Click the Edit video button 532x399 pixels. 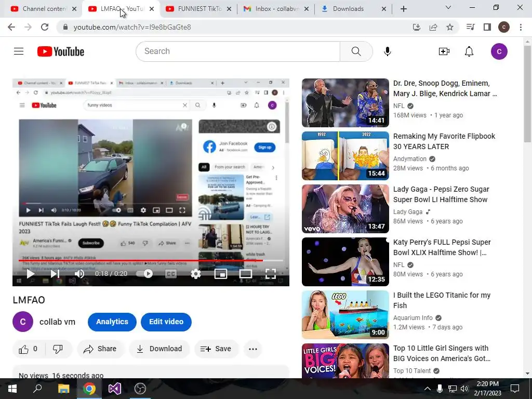166,322
